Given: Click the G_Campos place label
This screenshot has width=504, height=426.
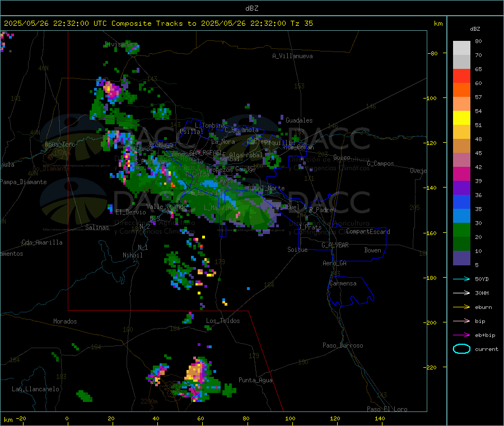Looking at the screenshot, I should (x=380, y=163).
